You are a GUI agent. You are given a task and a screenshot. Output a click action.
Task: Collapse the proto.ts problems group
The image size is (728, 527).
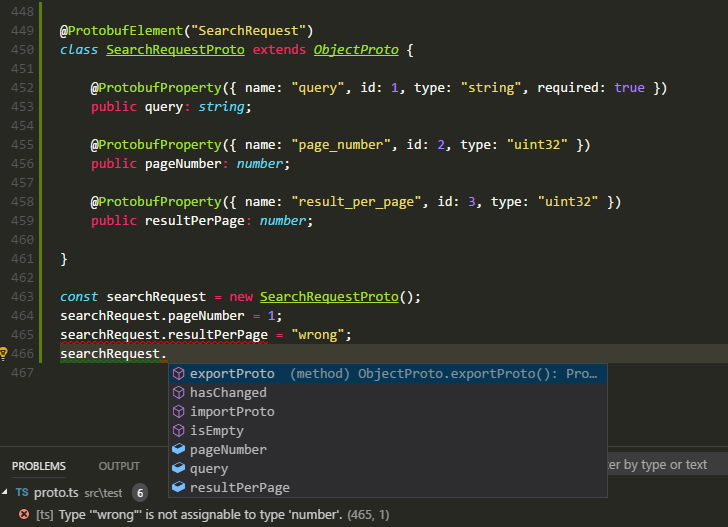click(5, 492)
